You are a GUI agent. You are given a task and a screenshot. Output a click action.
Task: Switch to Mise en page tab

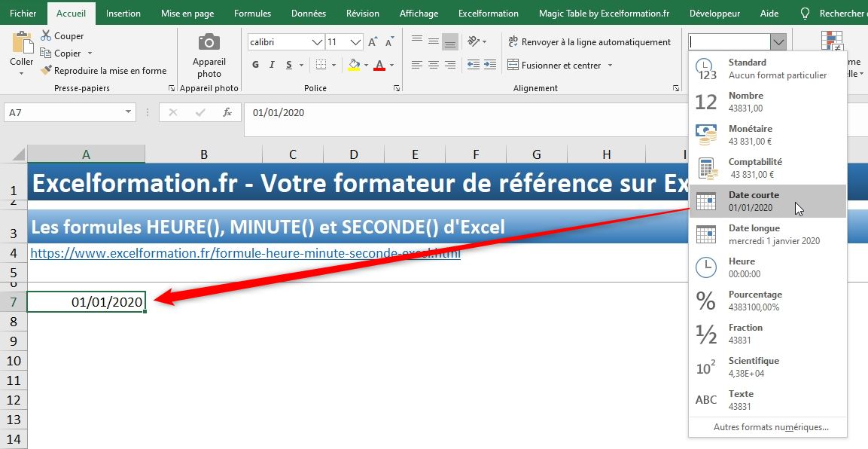(x=187, y=14)
